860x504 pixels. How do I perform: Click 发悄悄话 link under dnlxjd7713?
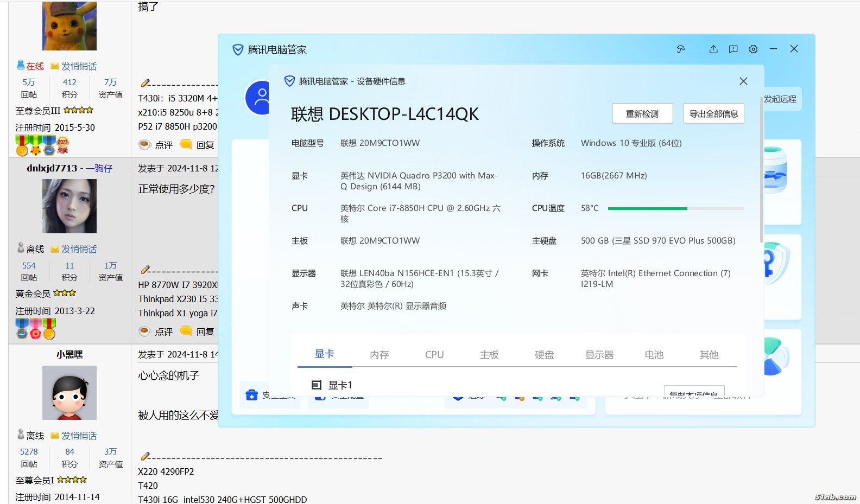click(79, 249)
